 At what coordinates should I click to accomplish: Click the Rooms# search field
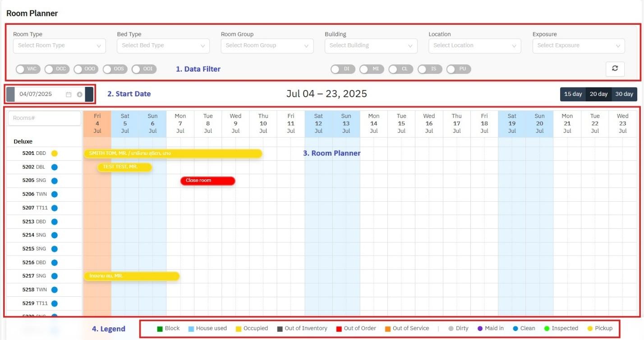[44, 118]
